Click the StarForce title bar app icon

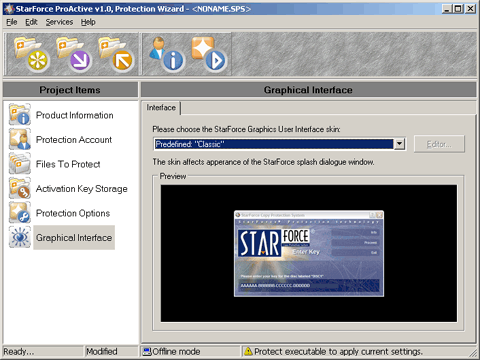(x=9, y=9)
